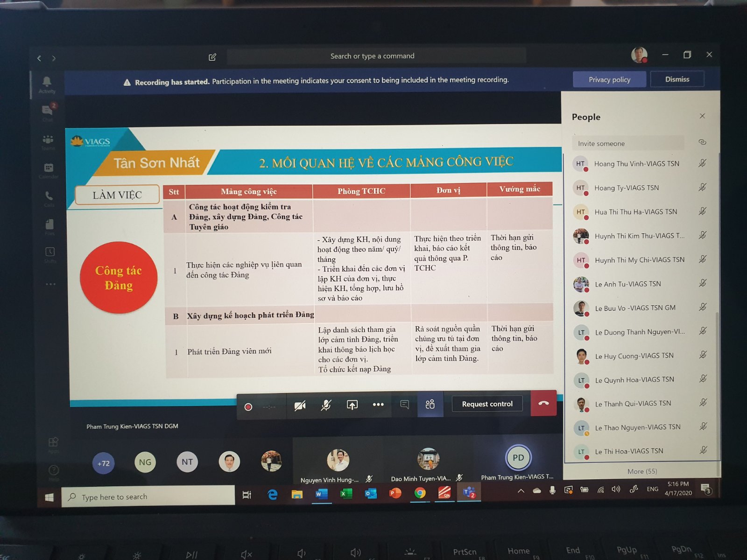The image size is (747, 560).
Task: Open the Files icon in the sidebar
Action: tap(49, 226)
